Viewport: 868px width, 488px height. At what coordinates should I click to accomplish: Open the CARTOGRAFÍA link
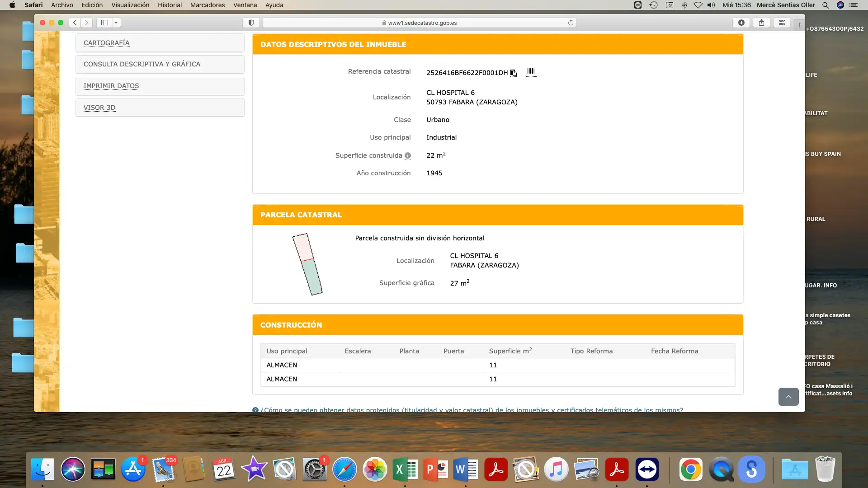(x=106, y=43)
